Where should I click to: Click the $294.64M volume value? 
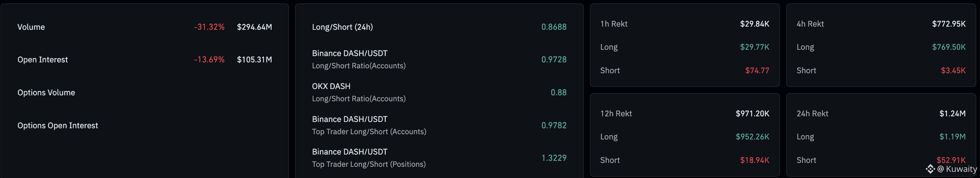click(254, 27)
